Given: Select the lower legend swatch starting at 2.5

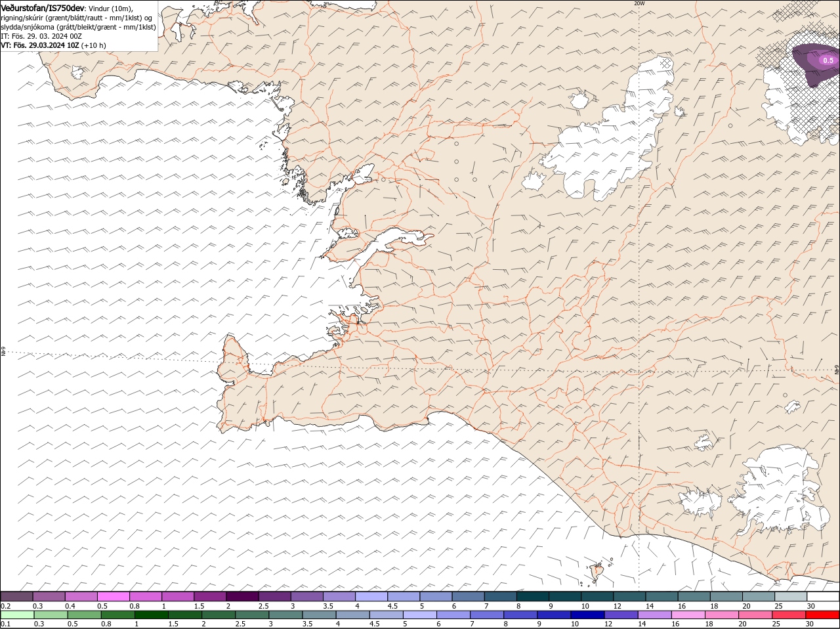Looking at the screenshot, I should click(252, 615).
